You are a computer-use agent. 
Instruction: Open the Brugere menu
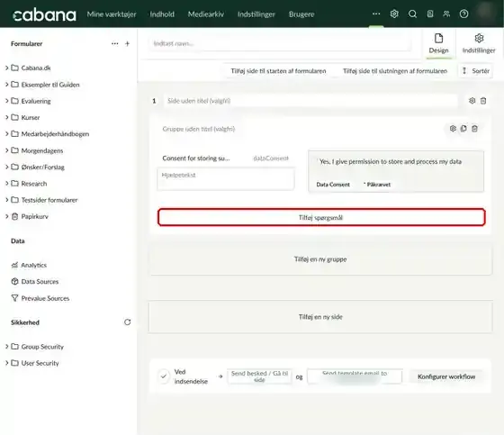pos(301,14)
